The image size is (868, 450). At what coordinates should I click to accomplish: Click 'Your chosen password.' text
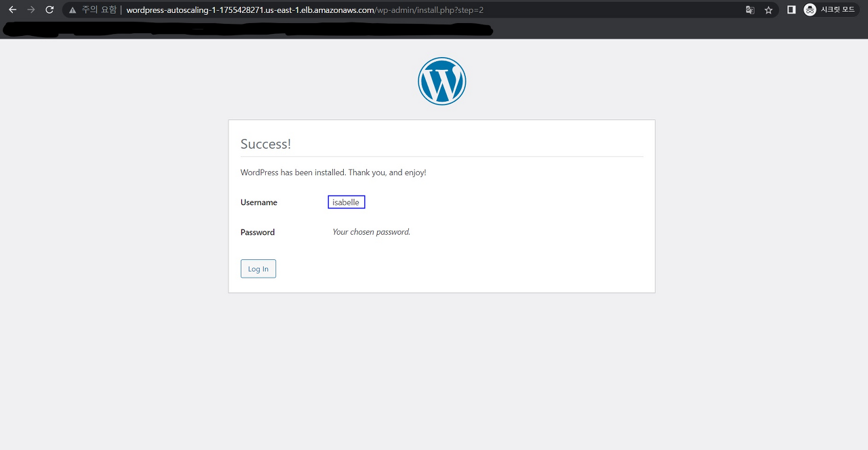click(x=372, y=232)
